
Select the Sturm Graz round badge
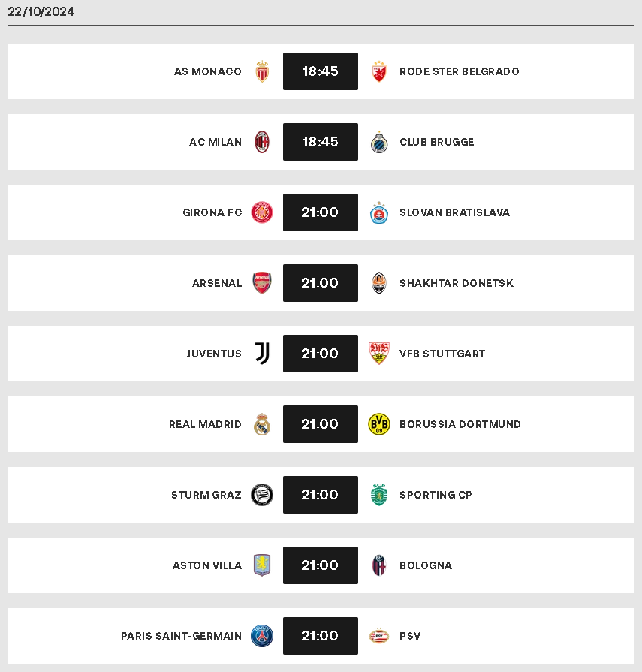pyautogui.click(x=262, y=495)
